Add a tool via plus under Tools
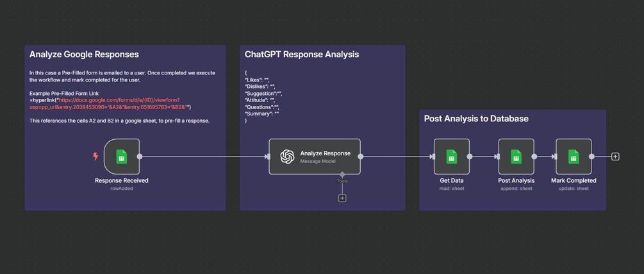Screen dimensions: 644x274 click(342, 198)
